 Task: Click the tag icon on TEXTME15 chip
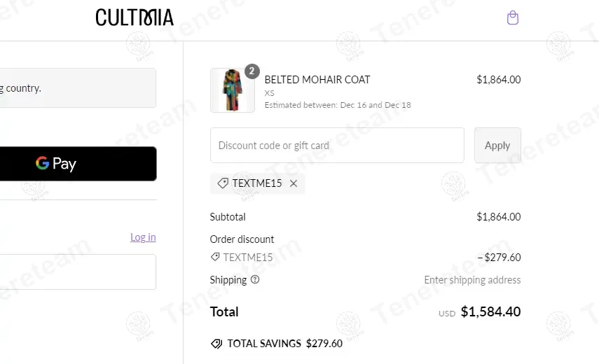click(x=223, y=183)
